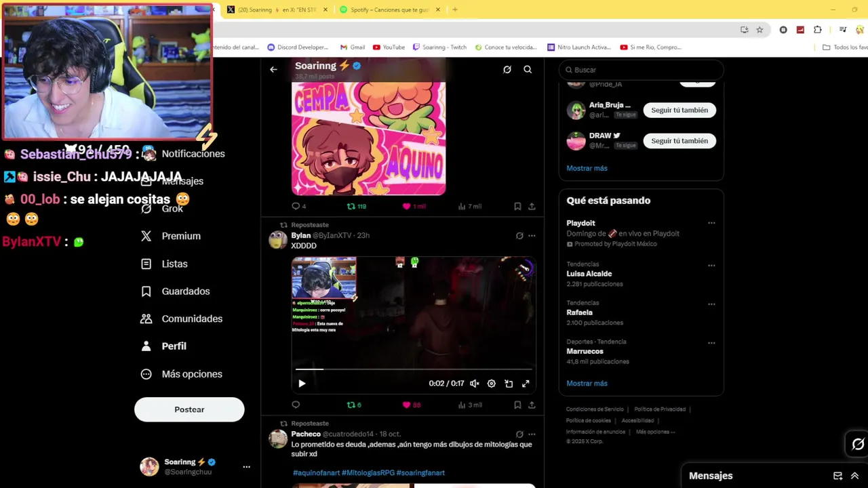The width and height of the screenshot is (868, 488).
Task: Open options for Rafaela trend
Action: (x=711, y=304)
